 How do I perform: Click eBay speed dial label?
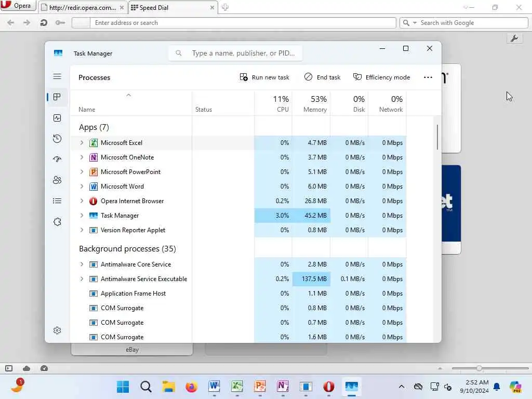tap(132, 350)
